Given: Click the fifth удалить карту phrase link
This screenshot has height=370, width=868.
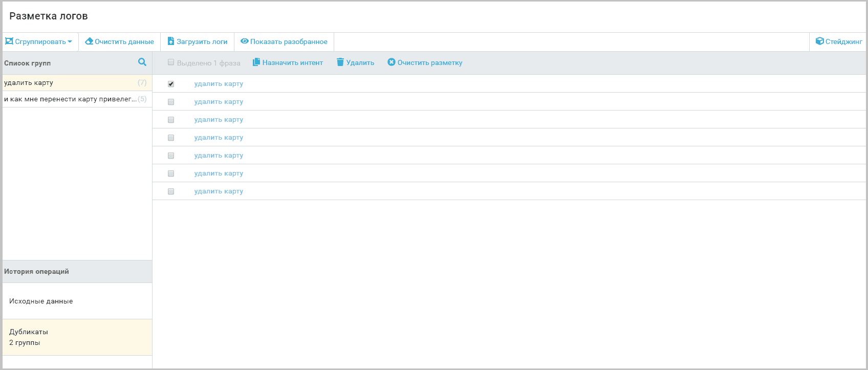Looking at the screenshot, I should click(219, 156).
